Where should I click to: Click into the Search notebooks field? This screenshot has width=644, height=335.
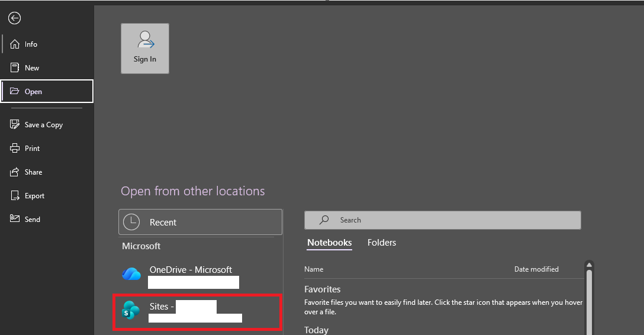click(x=443, y=220)
